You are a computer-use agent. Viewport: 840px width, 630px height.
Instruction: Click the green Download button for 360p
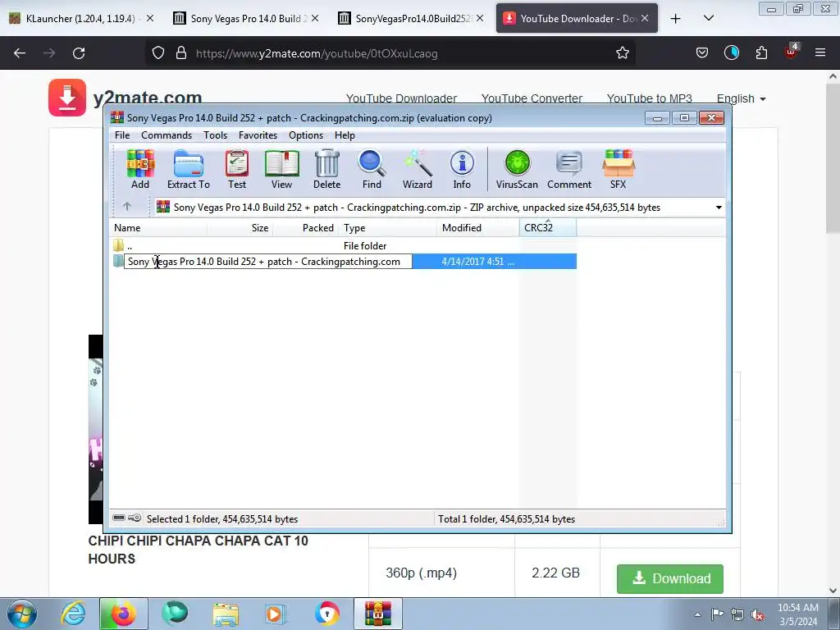669,578
